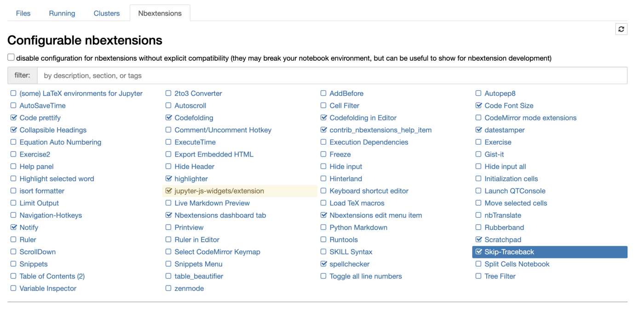Select the Table of Contents (2) link

pos(52,276)
